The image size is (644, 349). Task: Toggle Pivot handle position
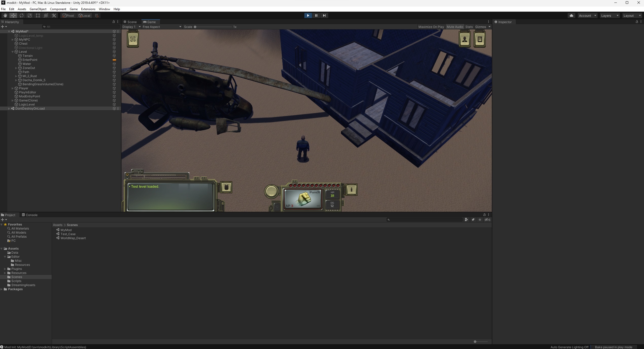pos(68,15)
